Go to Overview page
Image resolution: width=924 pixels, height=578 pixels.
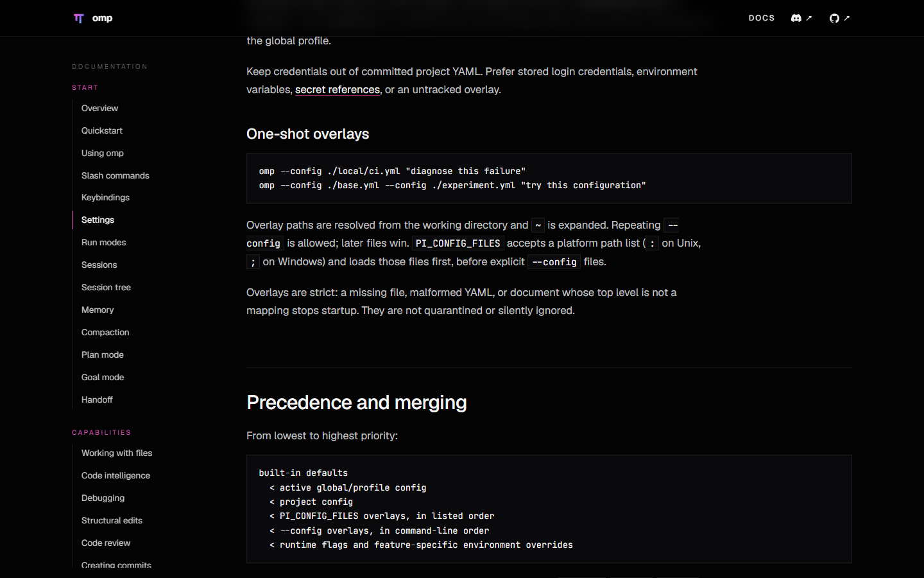pos(99,108)
